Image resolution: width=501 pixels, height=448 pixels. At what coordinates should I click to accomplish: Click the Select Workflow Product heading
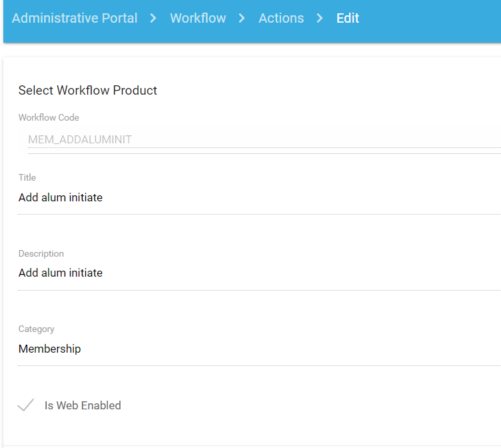[88, 91]
